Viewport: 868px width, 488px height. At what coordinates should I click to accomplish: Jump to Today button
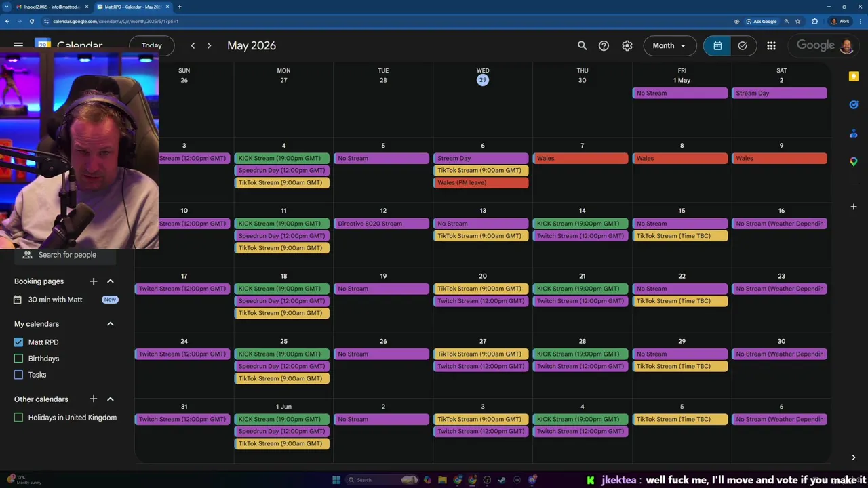click(152, 45)
